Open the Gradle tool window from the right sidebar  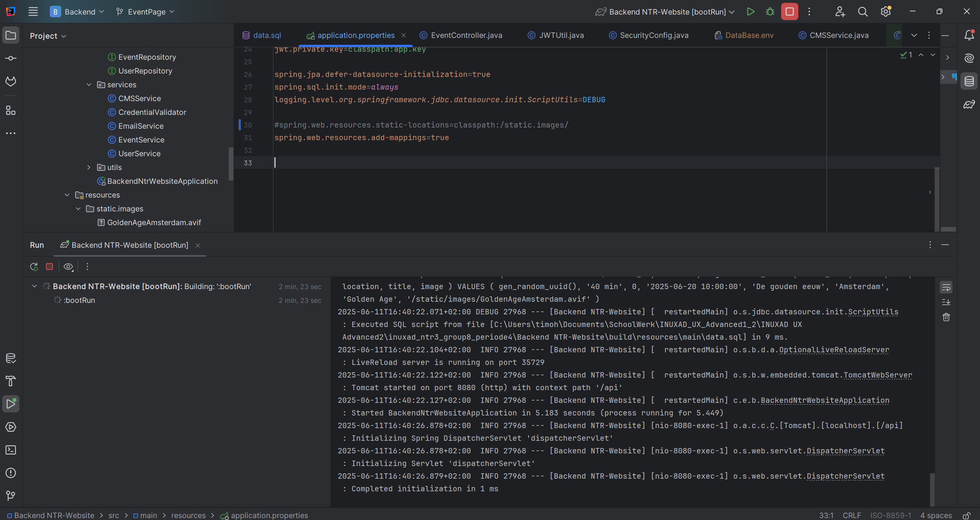pos(969,104)
